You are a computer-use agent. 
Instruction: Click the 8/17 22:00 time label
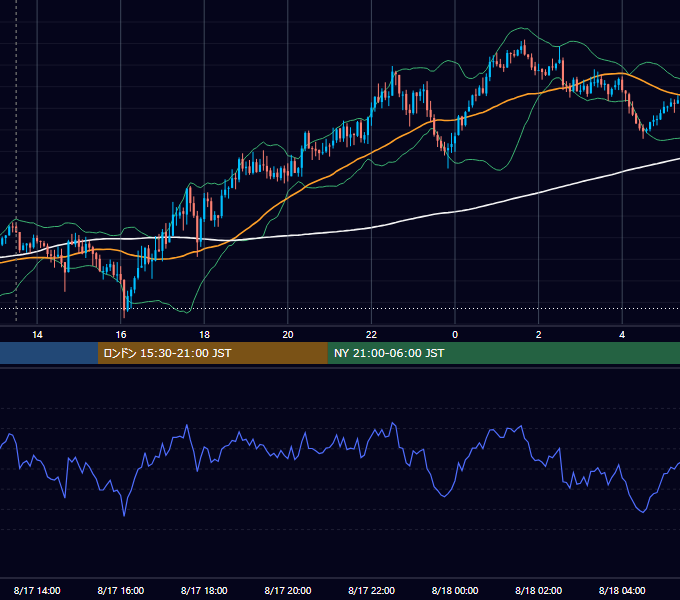tap(371, 590)
